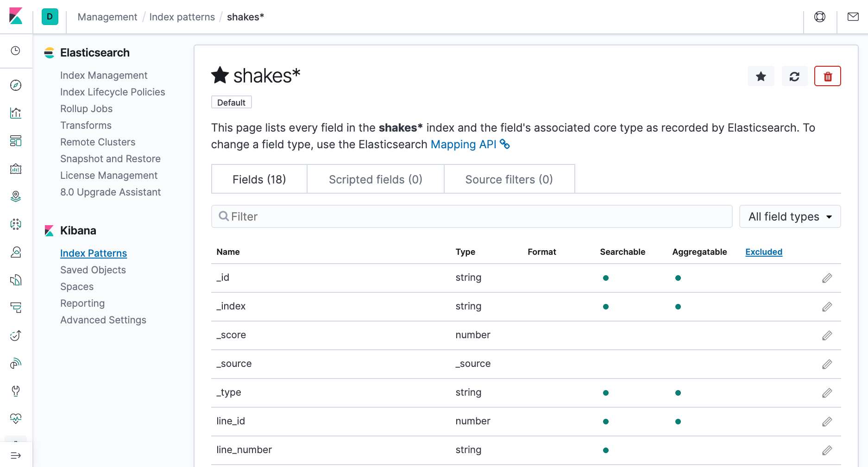The width and height of the screenshot is (868, 467).
Task: Sort by the Excluded column
Action: [x=764, y=252]
